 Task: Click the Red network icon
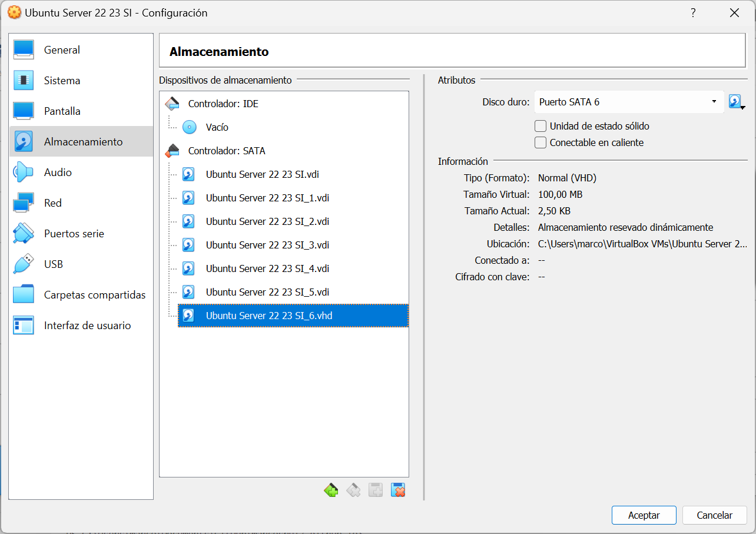(24, 203)
